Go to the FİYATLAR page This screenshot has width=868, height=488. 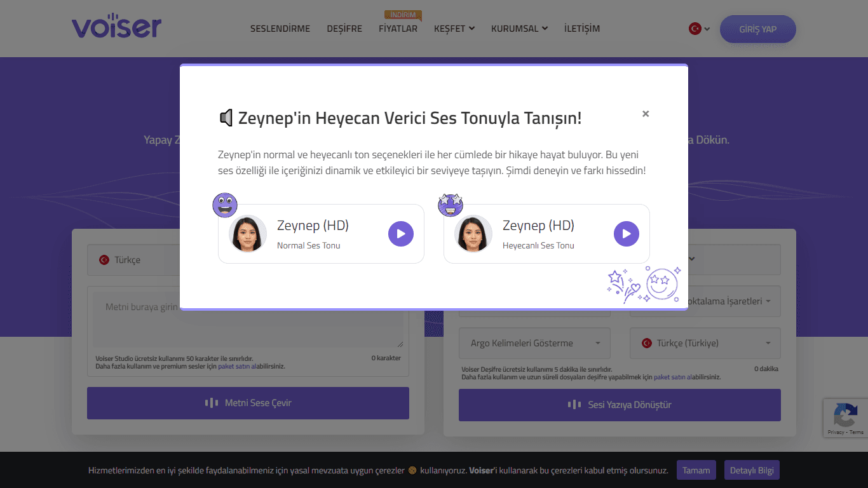(x=398, y=29)
